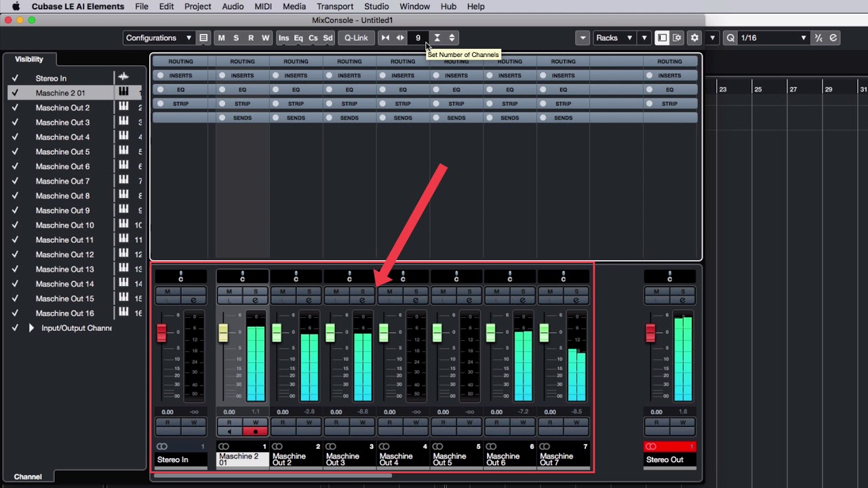
Task: Bypass all sends with the Sd button
Action: click(x=328, y=38)
